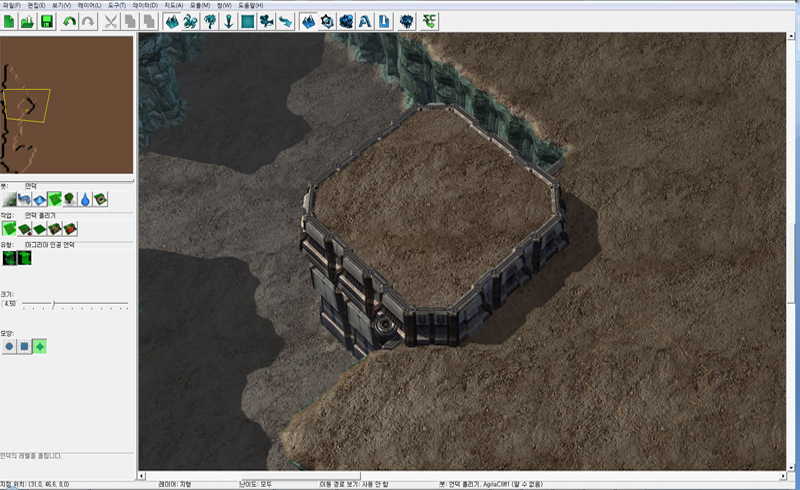Select the last green tile brush
The width and height of the screenshot is (800, 490).
coord(101,199)
